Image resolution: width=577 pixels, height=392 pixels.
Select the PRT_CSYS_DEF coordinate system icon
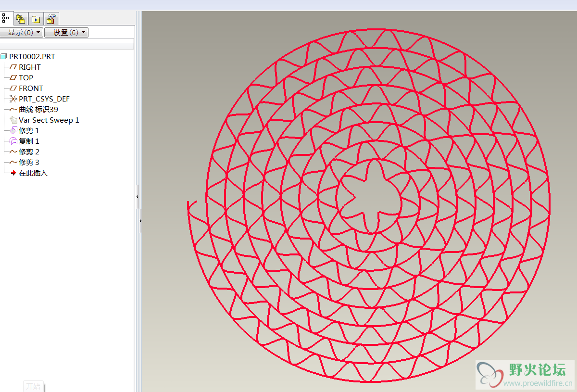pyautogui.click(x=13, y=99)
